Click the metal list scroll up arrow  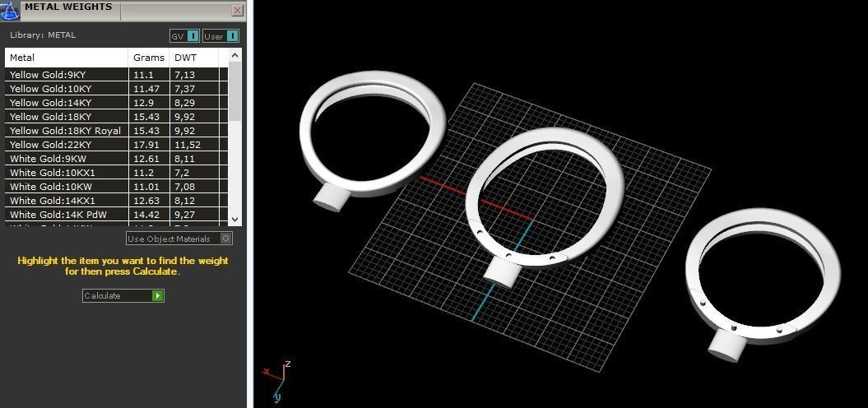click(234, 55)
